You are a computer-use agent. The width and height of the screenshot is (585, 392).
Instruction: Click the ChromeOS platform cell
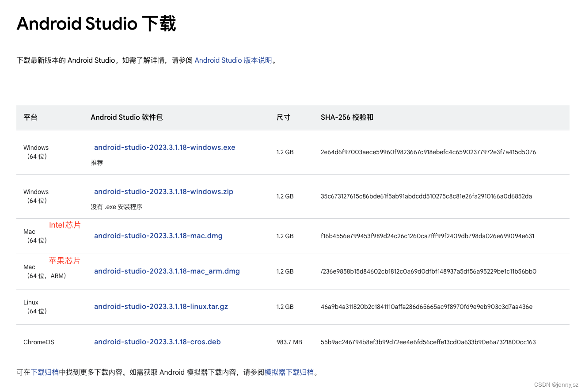[39, 342]
